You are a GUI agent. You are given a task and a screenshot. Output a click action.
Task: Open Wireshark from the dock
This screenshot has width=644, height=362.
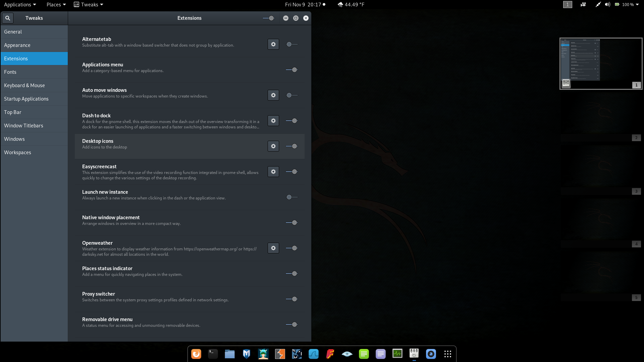314,354
